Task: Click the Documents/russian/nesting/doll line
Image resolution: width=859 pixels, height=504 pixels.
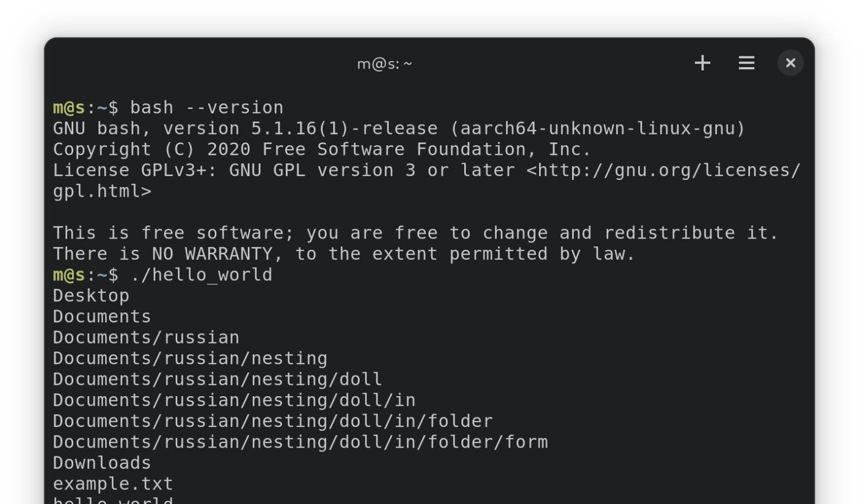Action: (x=218, y=379)
